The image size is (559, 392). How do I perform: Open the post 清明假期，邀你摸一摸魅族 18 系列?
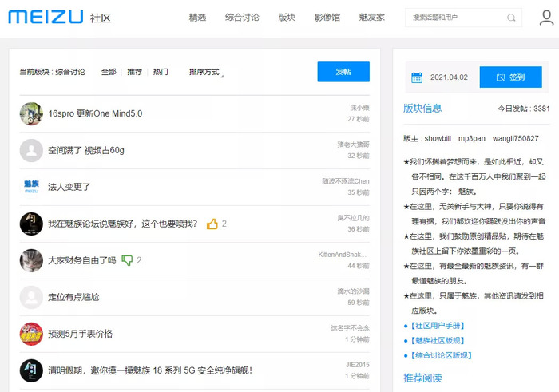tap(150, 370)
